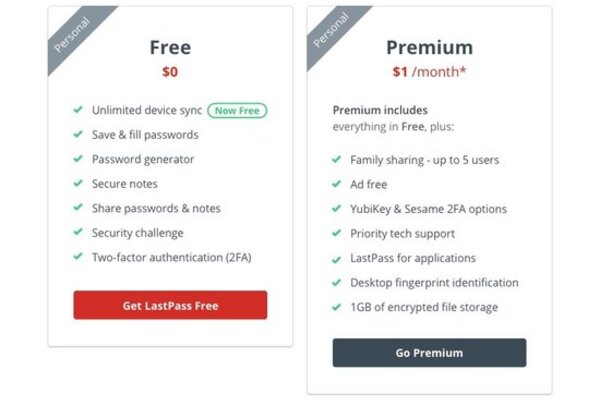Click checkmark beside Priority tech support
600x400 pixels.
pyautogui.click(x=336, y=233)
